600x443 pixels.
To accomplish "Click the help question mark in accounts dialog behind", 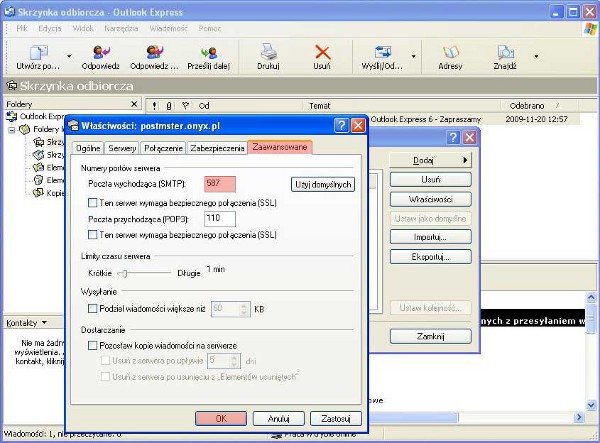I will click(453, 137).
